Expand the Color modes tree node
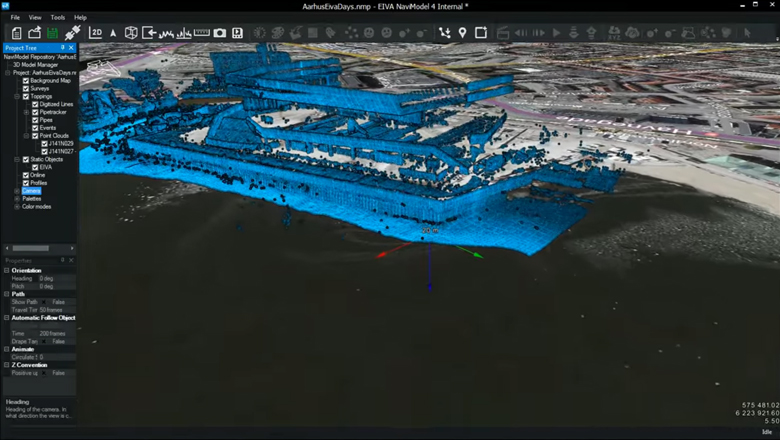 [17, 207]
